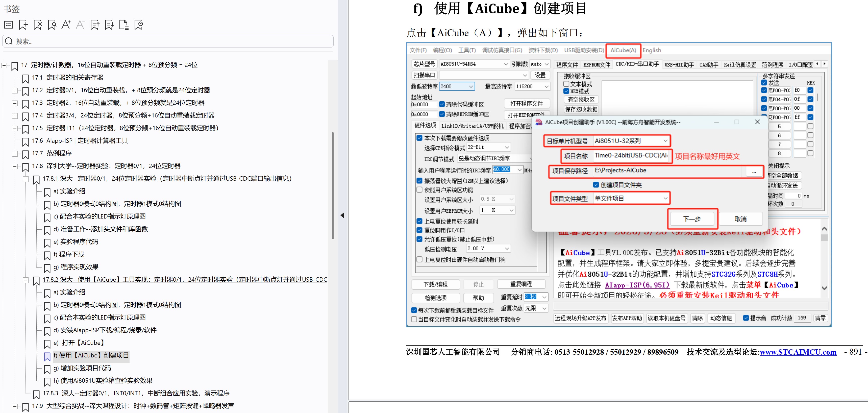Expand the 17.9 大型综合实战 bookmark node

pyautogui.click(x=15, y=406)
